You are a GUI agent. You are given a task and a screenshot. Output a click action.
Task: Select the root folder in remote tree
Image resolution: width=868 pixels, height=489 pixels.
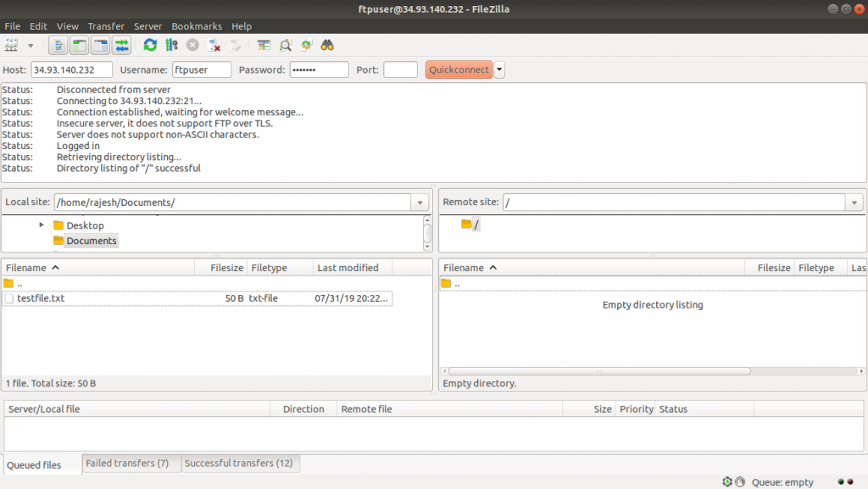pos(476,225)
